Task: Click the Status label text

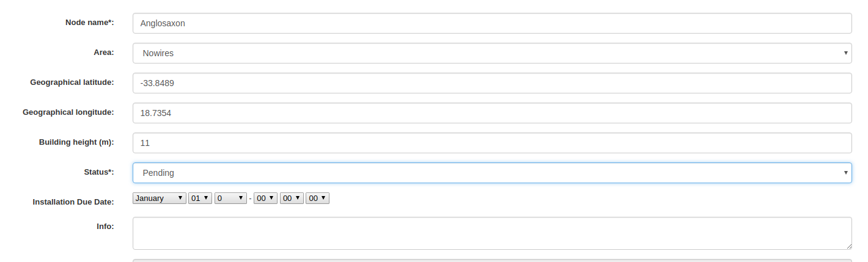Action: [98, 172]
